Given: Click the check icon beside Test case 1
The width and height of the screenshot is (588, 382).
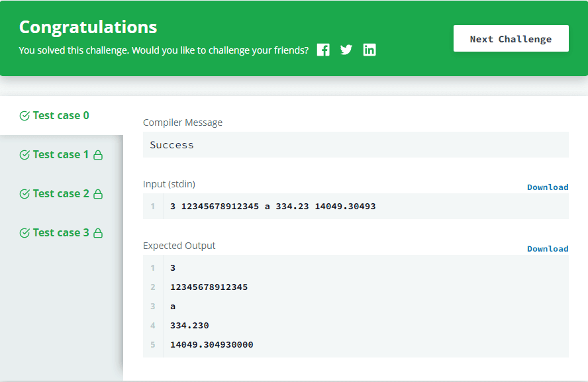Looking at the screenshot, I should 24,155.
